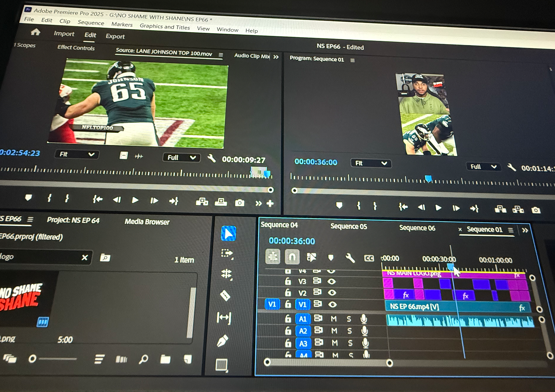Open Program monitor Full resolution dropdown
Screen dimensions: 555x392
[x=483, y=167]
